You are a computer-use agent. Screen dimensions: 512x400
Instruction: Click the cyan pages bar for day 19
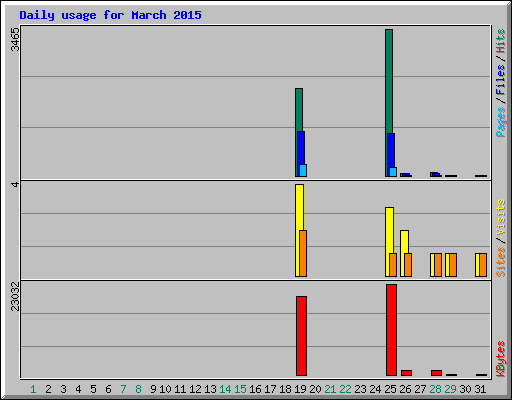click(x=303, y=170)
